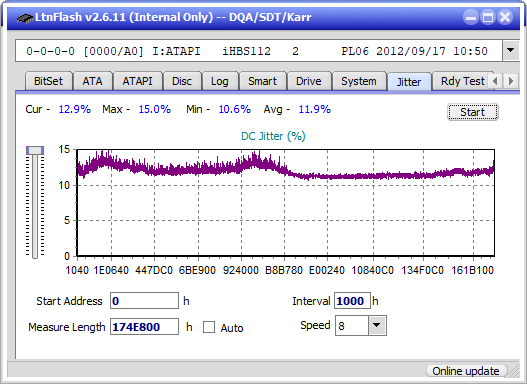Viewport: 527px width, 384px height.
Task: Start the jitter measurement
Action: tap(473, 112)
